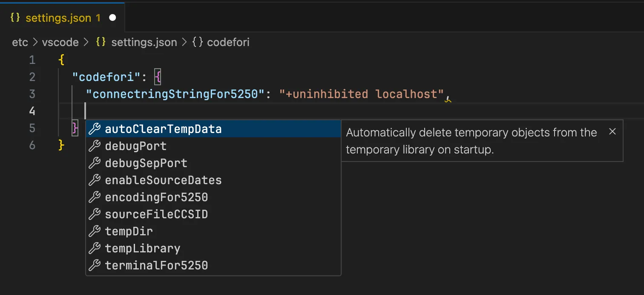Choose the tempDir suggestion
The height and width of the screenshot is (295, 644).
point(213,231)
